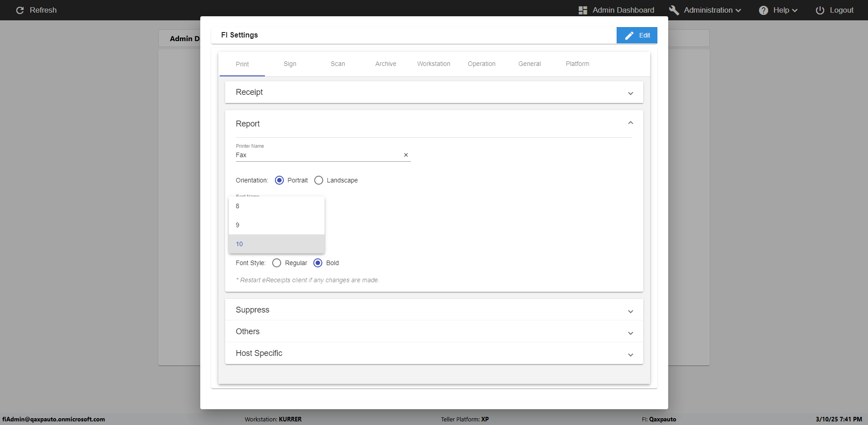This screenshot has width=868, height=425.
Task: Select Landscape orientation
Action: (x=319, y=180)
